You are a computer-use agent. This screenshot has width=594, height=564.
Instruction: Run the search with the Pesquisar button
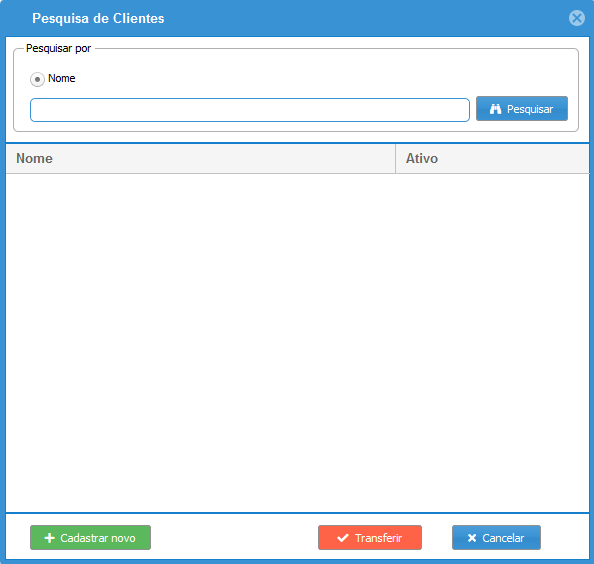click(x=522, y=109)
